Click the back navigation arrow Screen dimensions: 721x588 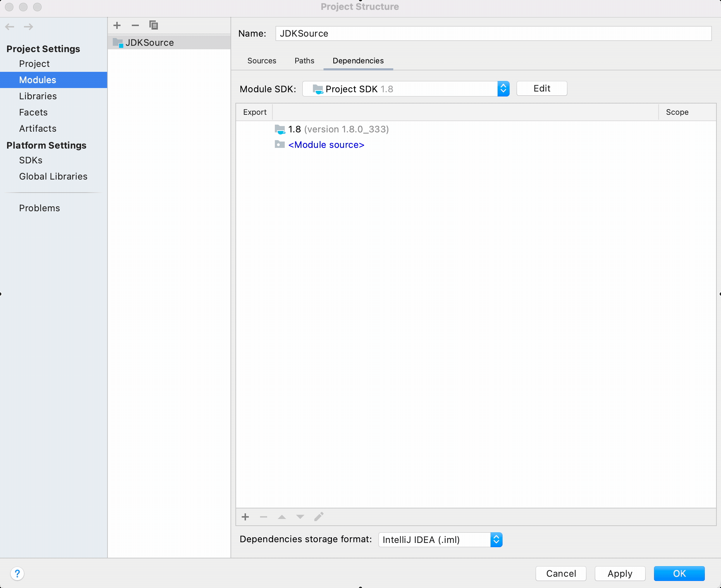click(10, 27)
